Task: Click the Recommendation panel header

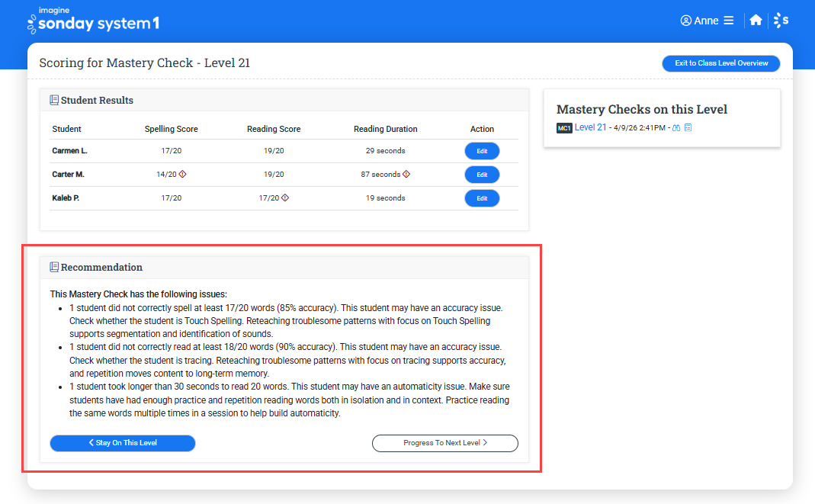Action: (101, 268)
